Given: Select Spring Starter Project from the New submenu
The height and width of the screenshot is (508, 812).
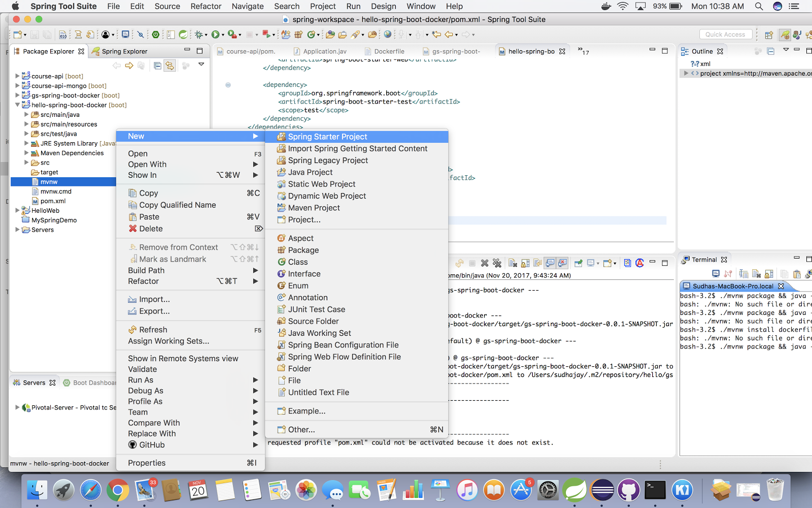Looking at the screenshot, I should (x=327, y=137).
